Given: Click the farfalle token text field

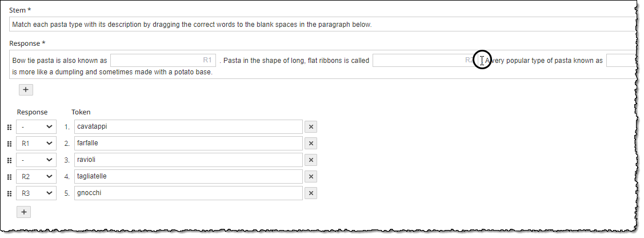Looking at the screenshot, I should click(189, 144).
